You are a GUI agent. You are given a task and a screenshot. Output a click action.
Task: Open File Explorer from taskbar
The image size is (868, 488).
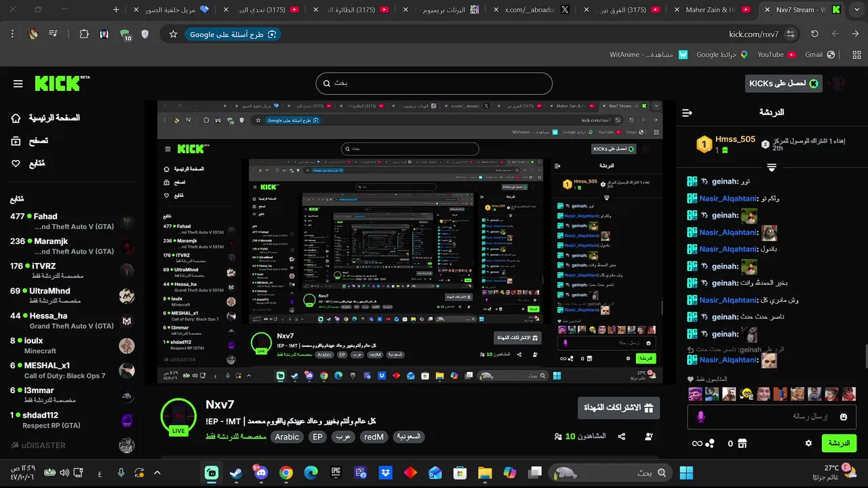pos(484,472)
